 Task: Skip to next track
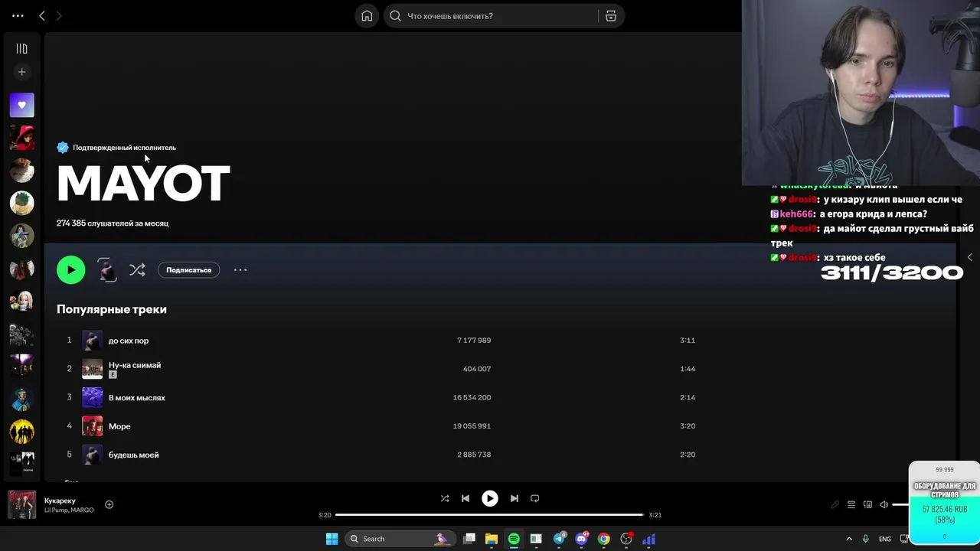(514, 498)
